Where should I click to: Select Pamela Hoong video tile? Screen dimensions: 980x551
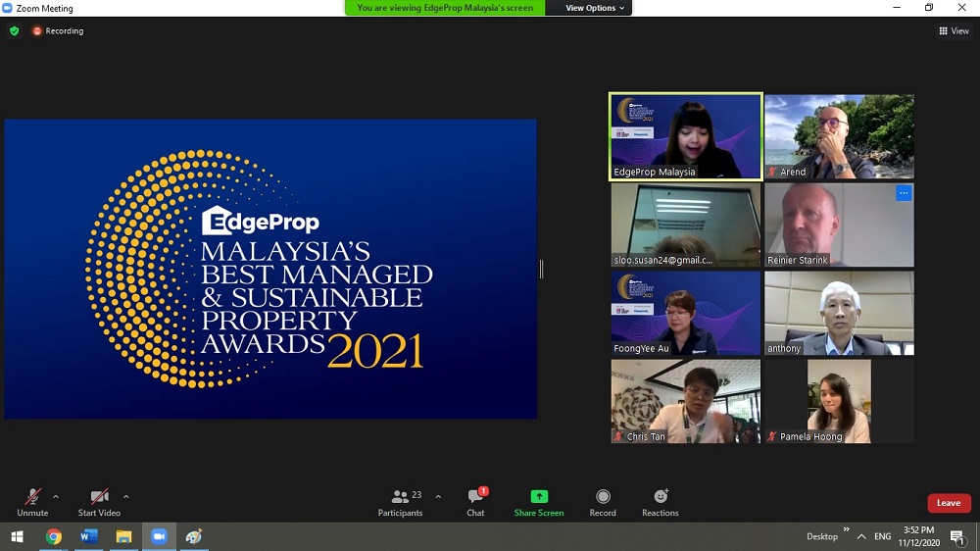(x=839, y=401)
